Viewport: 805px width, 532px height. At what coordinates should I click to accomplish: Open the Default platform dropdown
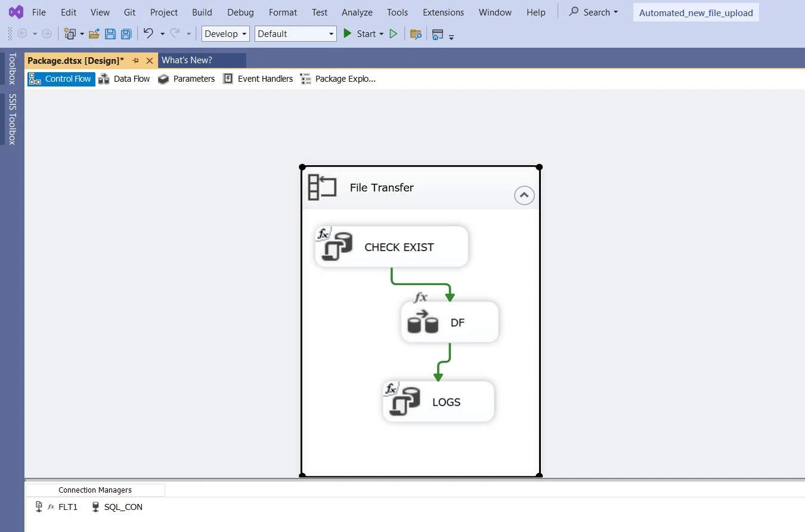click(295, 34)
